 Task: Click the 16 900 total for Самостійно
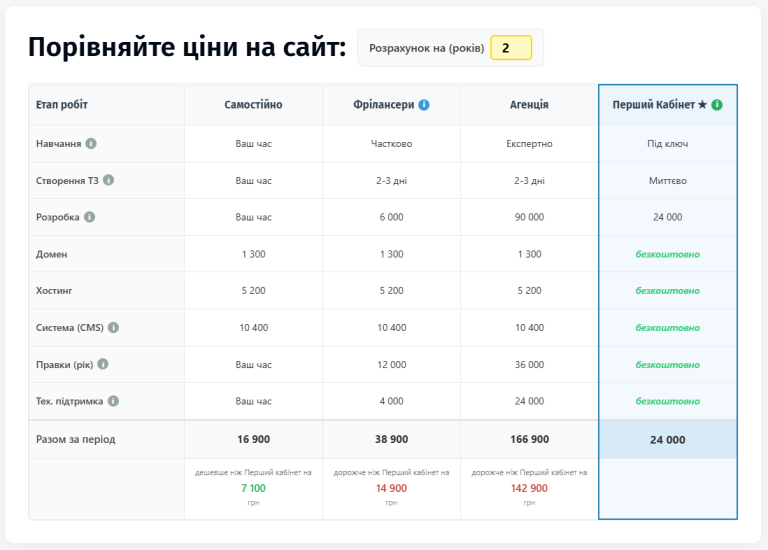click(253, 439)
